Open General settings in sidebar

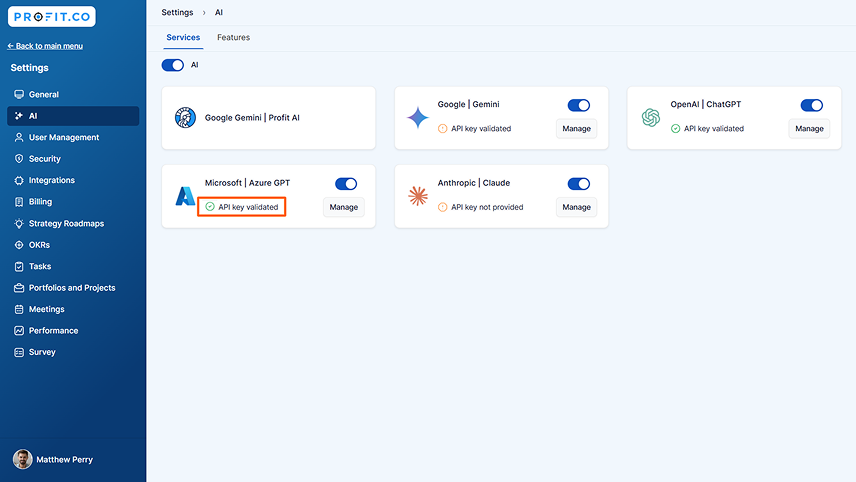coord(73,94)
